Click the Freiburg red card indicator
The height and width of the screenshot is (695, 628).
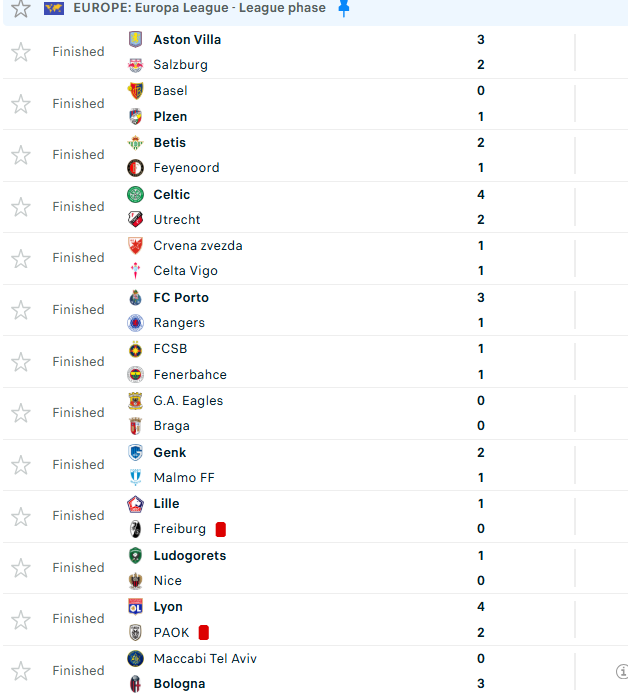pos(221,529)
